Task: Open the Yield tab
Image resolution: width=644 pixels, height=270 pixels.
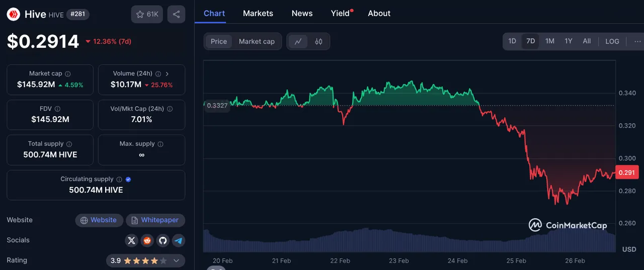Action: pyautogui.click(x=341, y=13)
